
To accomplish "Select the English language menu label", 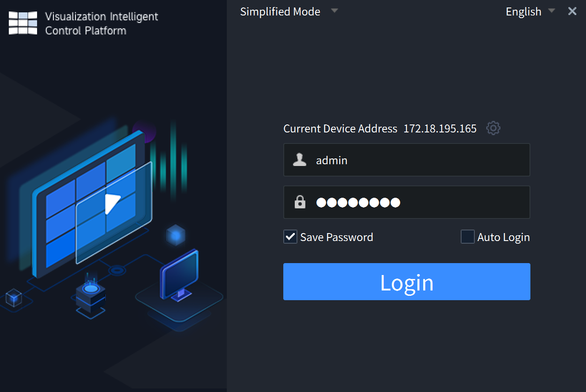I will 524,11.
